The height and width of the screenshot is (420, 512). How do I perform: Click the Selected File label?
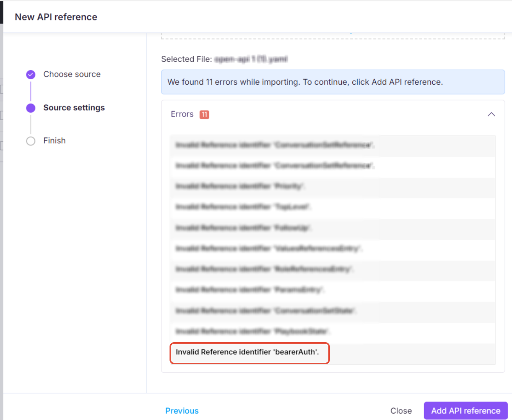(x=186, y=59)
